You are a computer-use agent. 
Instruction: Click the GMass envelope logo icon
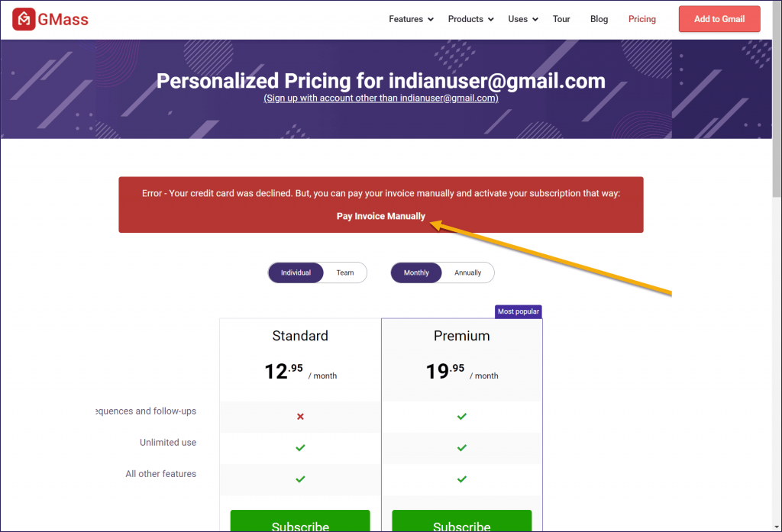tap(24, 19)
